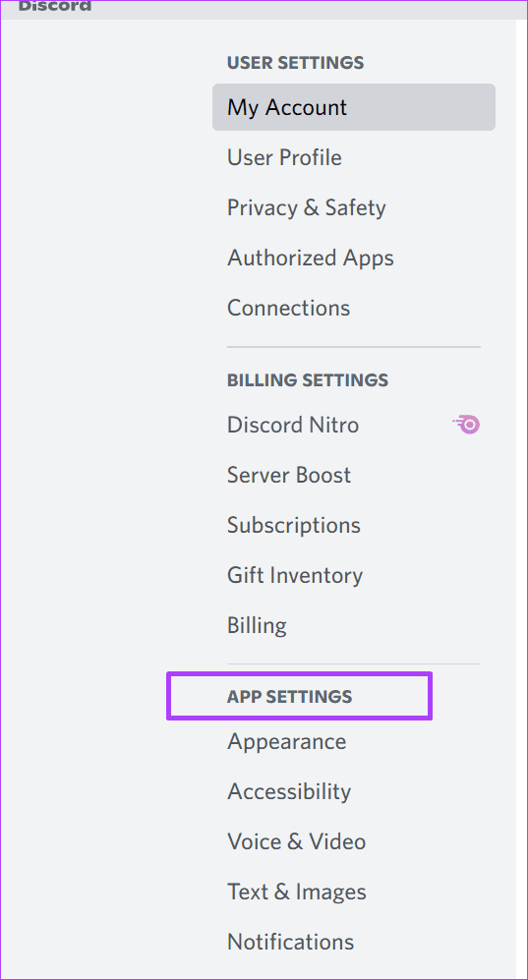Open Privacy & Safety settings
Screen dimensions: 528x980
[x=354, y=207]
